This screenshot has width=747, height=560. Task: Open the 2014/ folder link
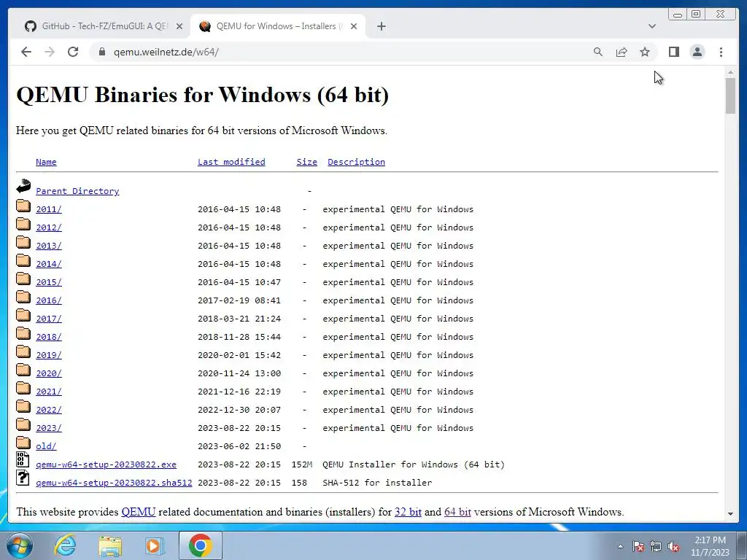click(49, 264)
